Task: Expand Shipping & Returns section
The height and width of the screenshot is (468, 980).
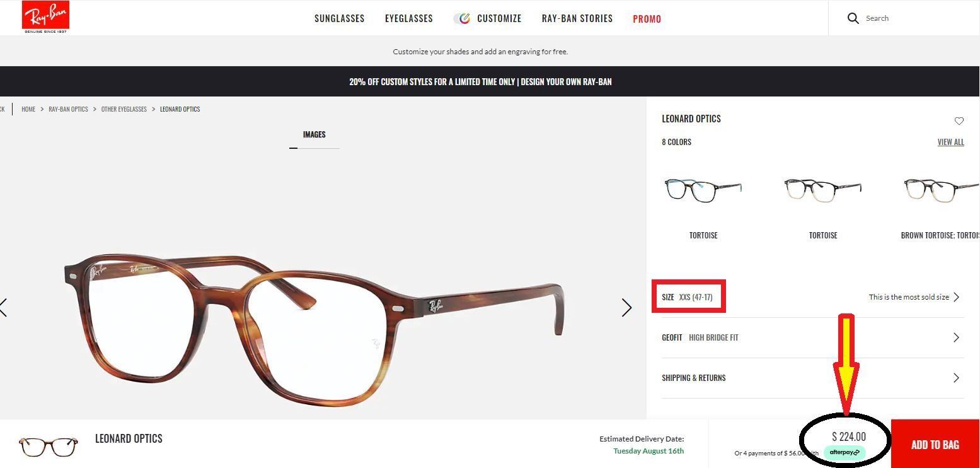Action: pyautogui.click(x=813, y=378)
